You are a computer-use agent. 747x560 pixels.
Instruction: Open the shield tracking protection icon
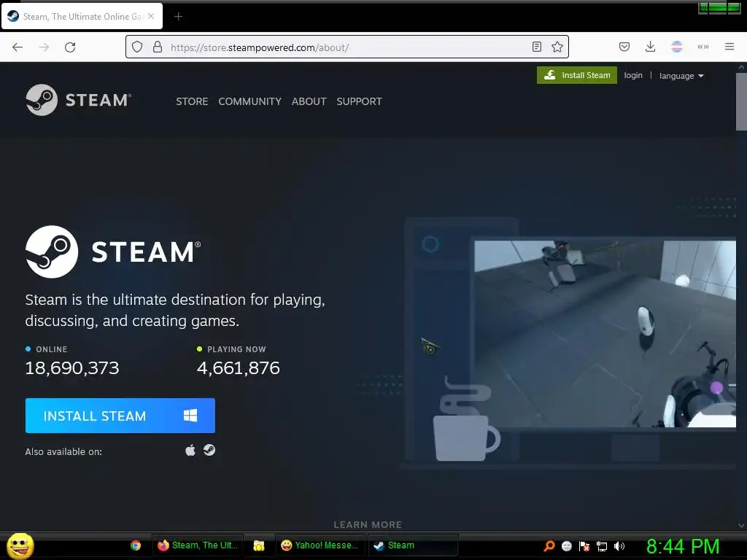137,47
